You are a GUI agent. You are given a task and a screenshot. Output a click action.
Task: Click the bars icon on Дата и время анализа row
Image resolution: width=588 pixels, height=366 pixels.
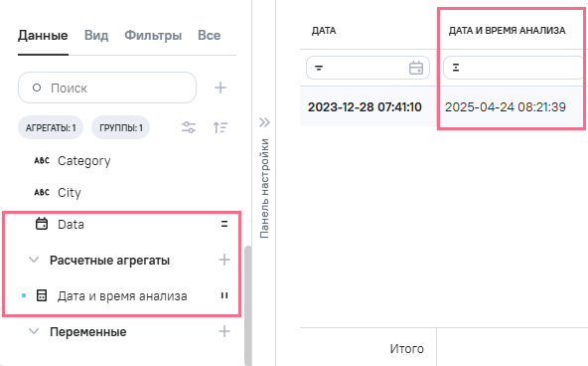[224, 295]
